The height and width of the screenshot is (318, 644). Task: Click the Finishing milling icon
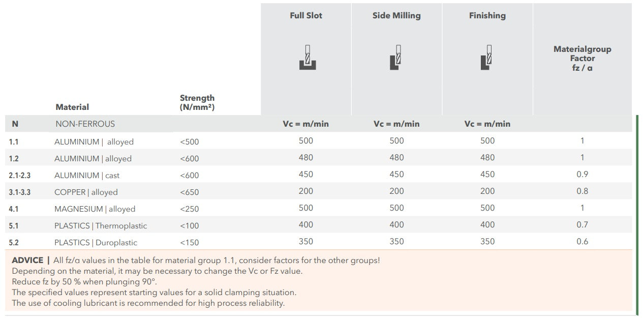(x=486, y=57)
